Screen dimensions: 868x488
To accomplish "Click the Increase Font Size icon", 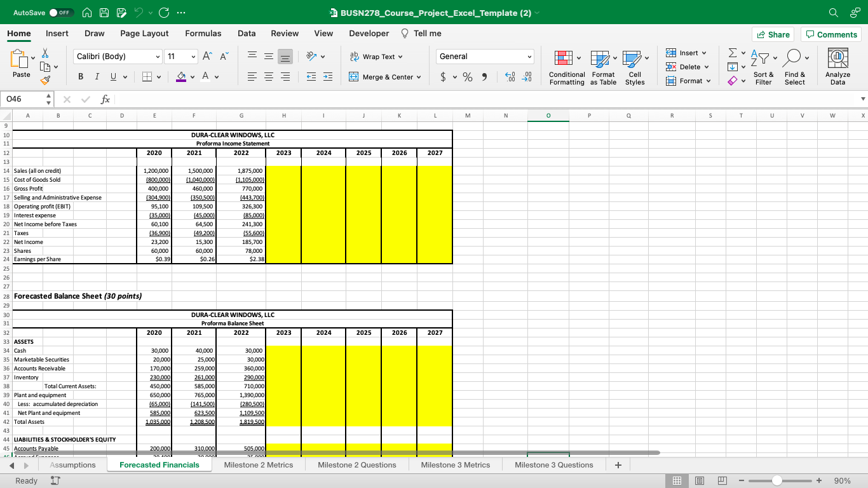I will pos(208,57).
